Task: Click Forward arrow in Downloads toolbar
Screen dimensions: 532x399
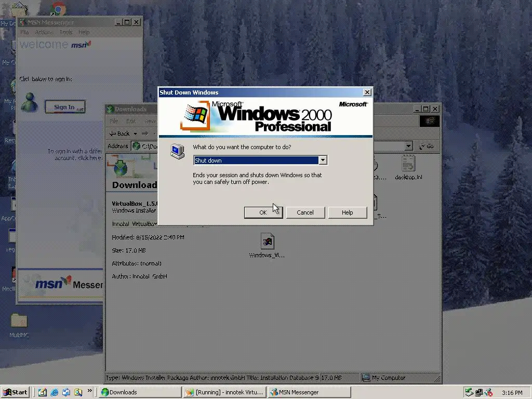Action: tap(145, 134)
